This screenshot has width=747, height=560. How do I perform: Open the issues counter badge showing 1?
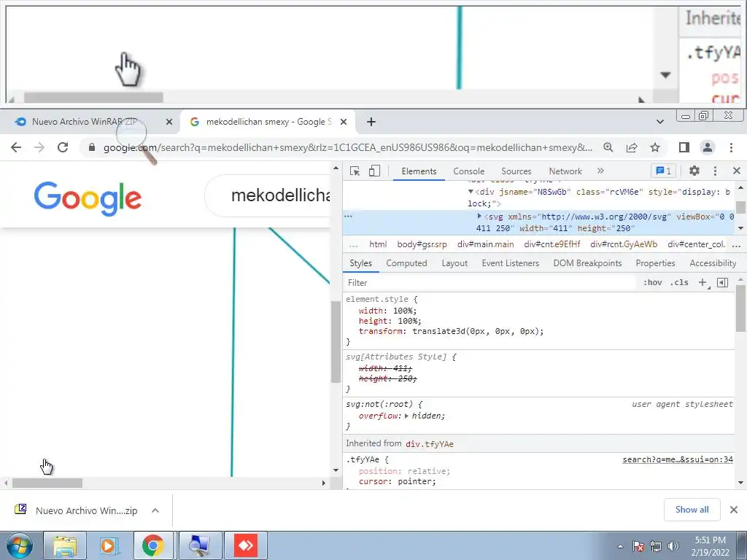pos(663,171)
